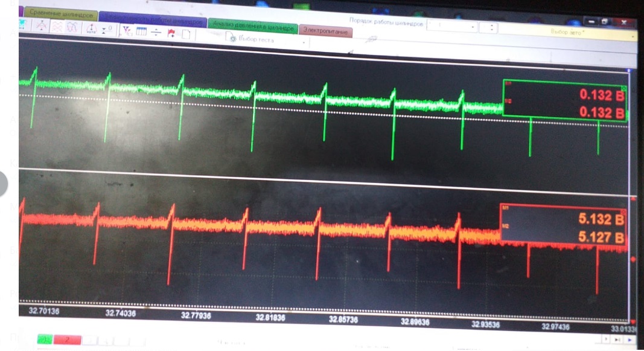This screenshot has height=351, width=644.
Task: Click the step-to-end playback button
Action: pos(617,340)
